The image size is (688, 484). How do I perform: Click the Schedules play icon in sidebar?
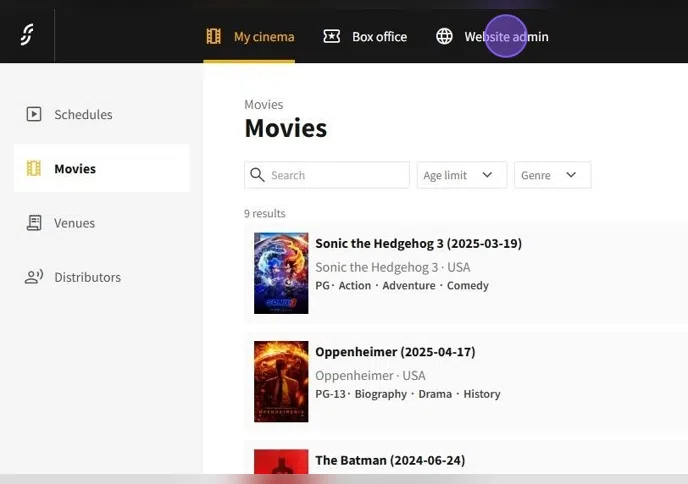(x=34, y=114)
